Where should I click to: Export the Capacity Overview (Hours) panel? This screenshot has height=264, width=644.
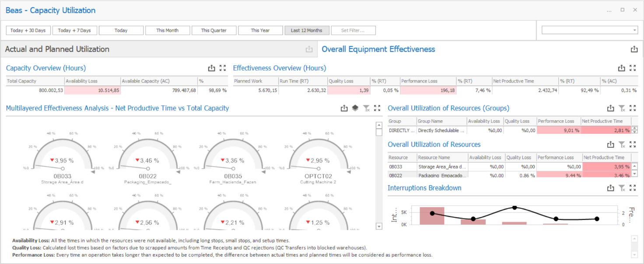(x=212, y=68)
